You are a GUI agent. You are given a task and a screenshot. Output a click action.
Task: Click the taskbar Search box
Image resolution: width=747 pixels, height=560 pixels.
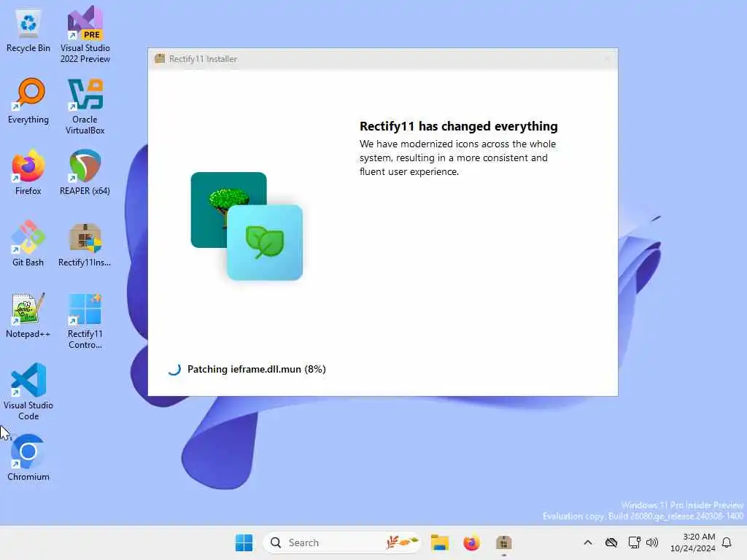pyautogui.click(x=341, y=542)
